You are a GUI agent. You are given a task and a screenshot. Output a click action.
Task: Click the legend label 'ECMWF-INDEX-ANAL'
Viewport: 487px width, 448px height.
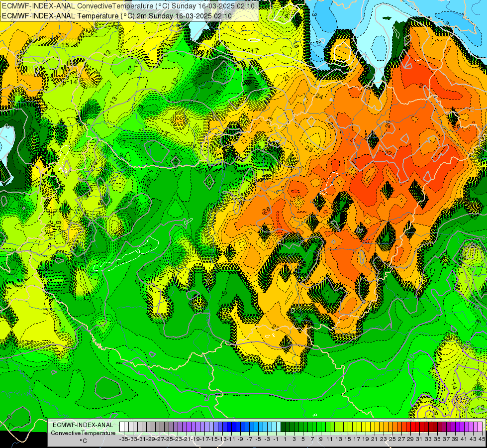[83, 425]
